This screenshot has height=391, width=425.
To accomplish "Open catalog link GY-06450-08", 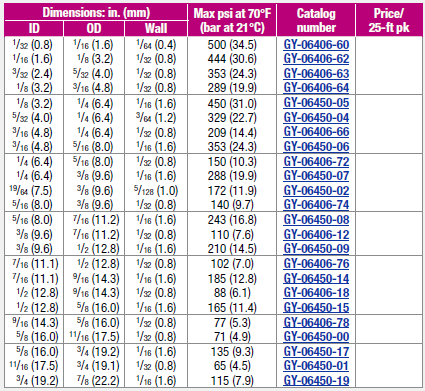I will click(x=316, y=220).
